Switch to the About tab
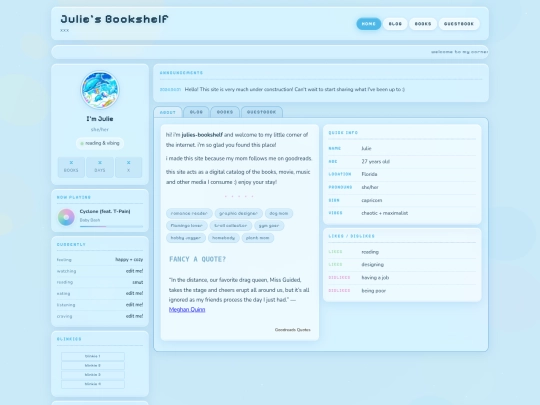The height and width of the screenshot is (405, 540). (168, 112)
